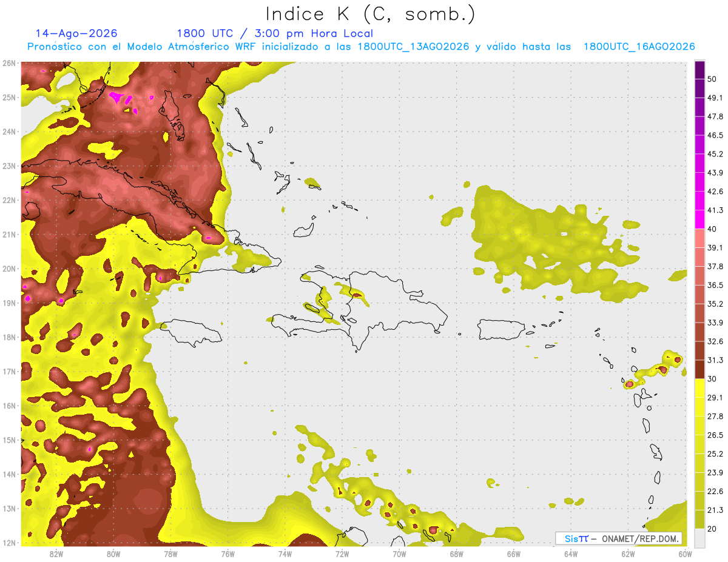Click the "21N" latitude label
Screen dimensions: 728x562
click(9, 234)
